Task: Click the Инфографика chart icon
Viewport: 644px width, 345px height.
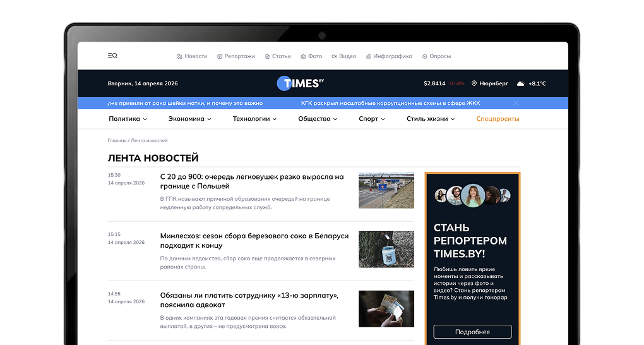Action: point(369,56)
